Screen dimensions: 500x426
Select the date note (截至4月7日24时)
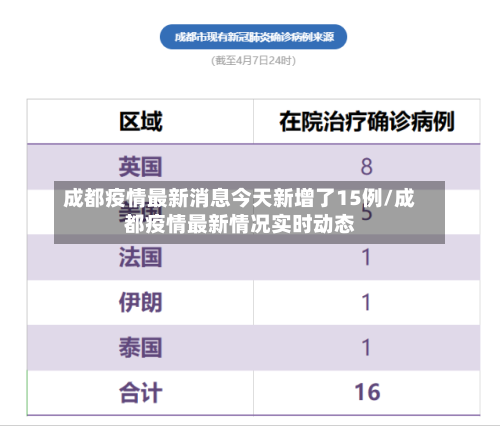(253, 61)
